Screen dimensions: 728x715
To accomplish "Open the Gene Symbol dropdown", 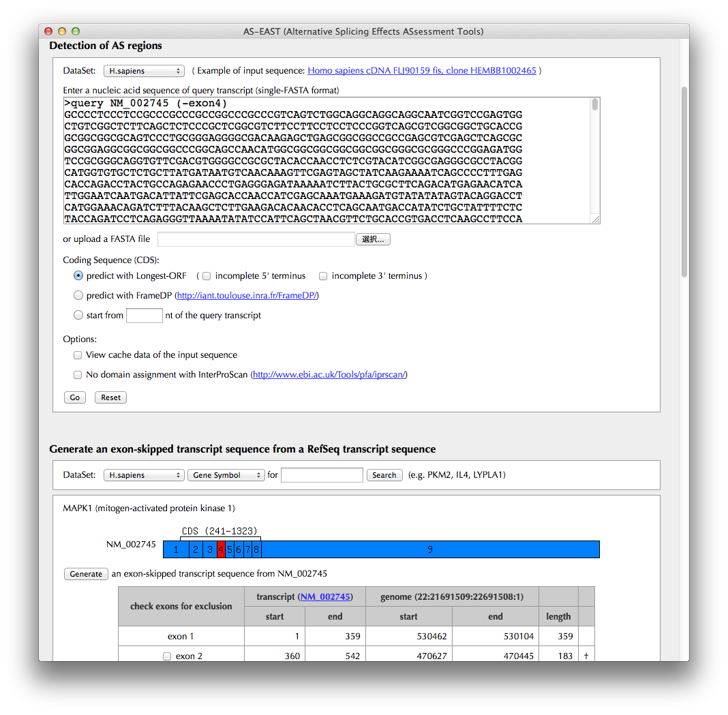I will click(226, 475).
